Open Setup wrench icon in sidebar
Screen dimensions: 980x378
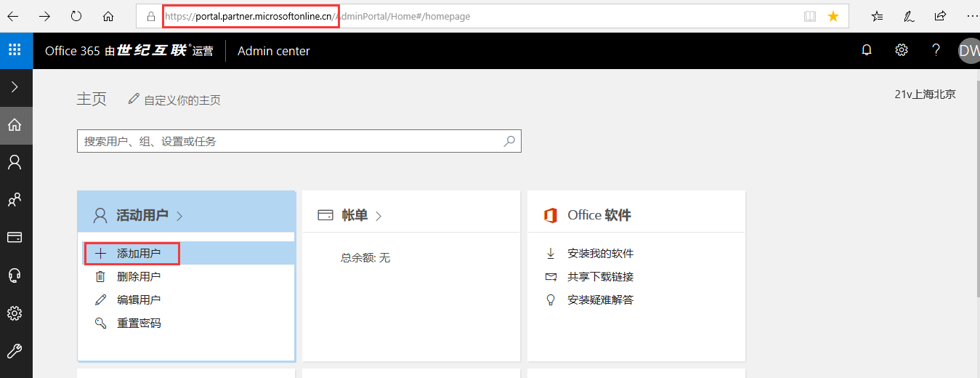(15, 351)
